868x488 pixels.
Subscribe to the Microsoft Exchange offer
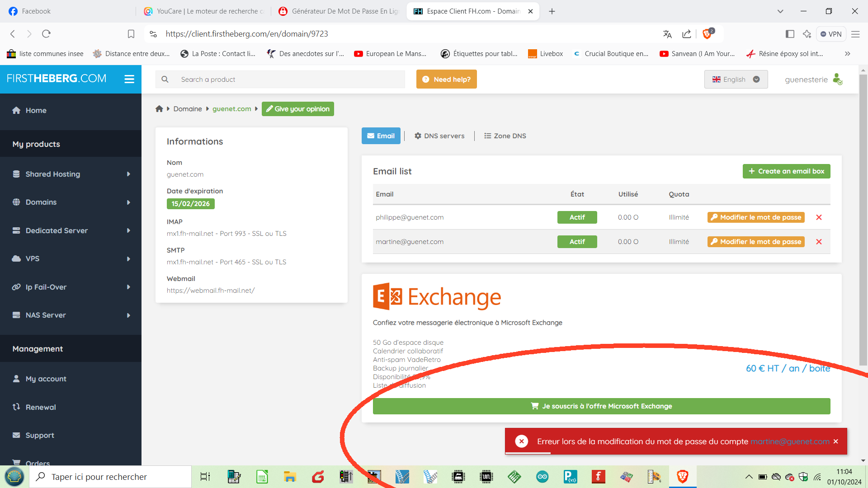pos(601,406)
